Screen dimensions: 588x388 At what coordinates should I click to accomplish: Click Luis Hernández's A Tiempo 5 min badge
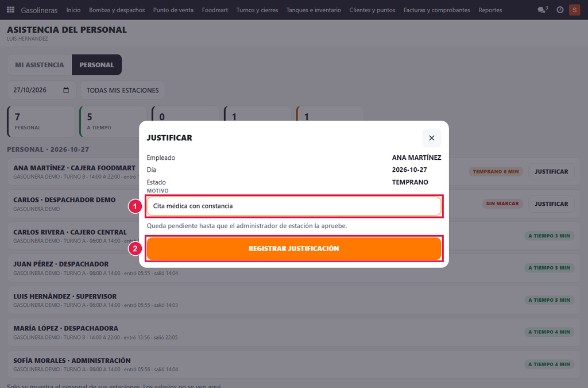pos(549,300)
